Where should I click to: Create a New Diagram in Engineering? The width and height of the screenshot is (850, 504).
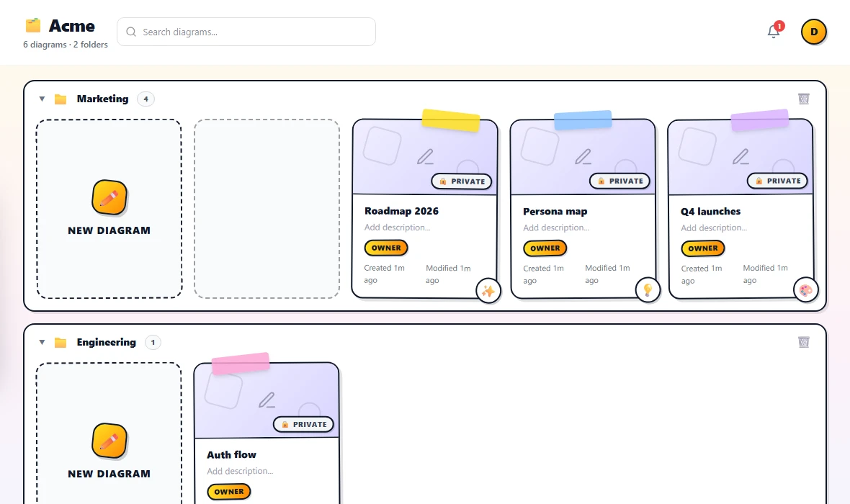(109, 433)
